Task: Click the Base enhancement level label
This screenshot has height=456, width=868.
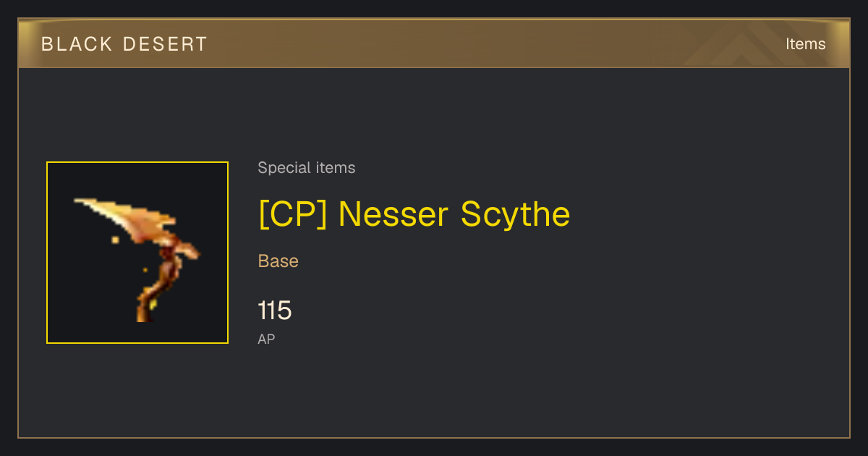Action: [278, 261]
